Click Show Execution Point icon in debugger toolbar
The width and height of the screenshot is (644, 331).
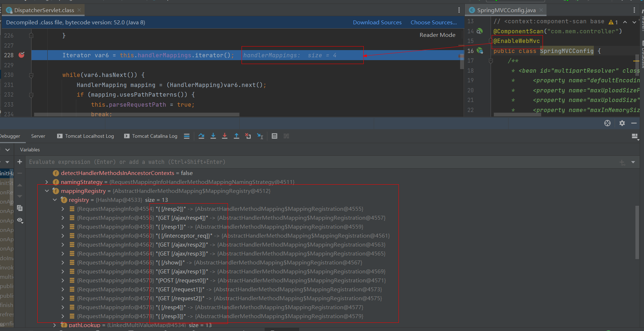point(187,136)
